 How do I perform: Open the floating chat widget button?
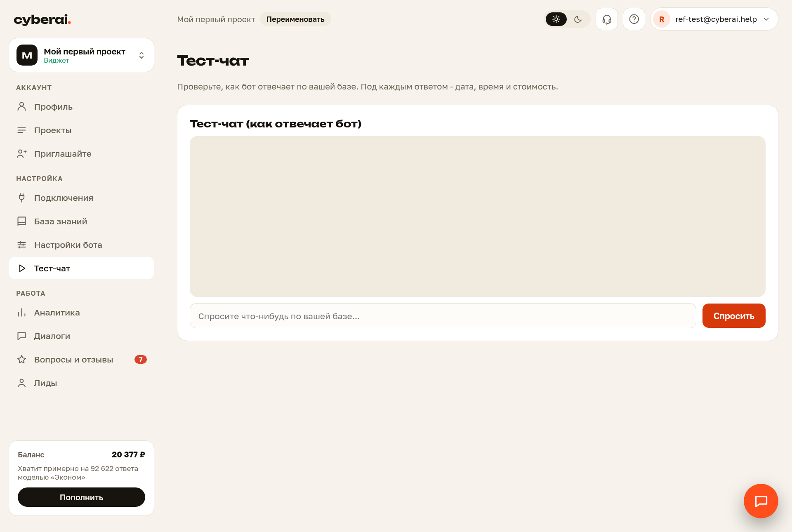(761, 501)
